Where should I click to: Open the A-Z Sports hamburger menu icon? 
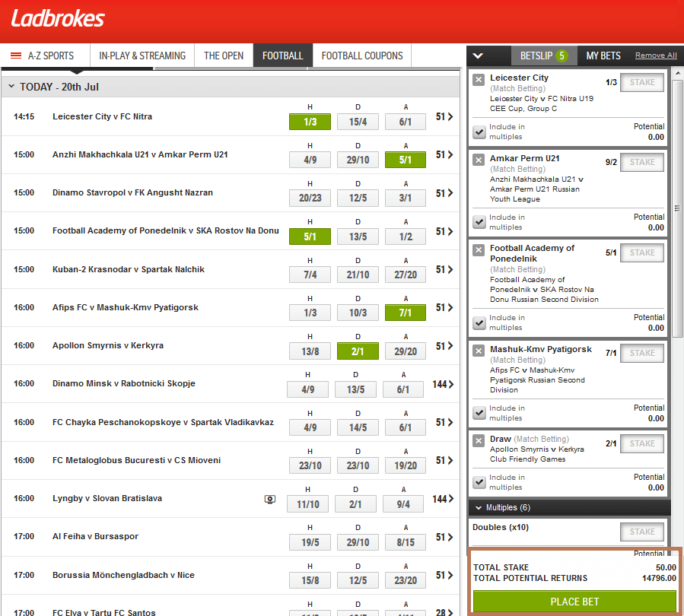[x=16, y=56]
